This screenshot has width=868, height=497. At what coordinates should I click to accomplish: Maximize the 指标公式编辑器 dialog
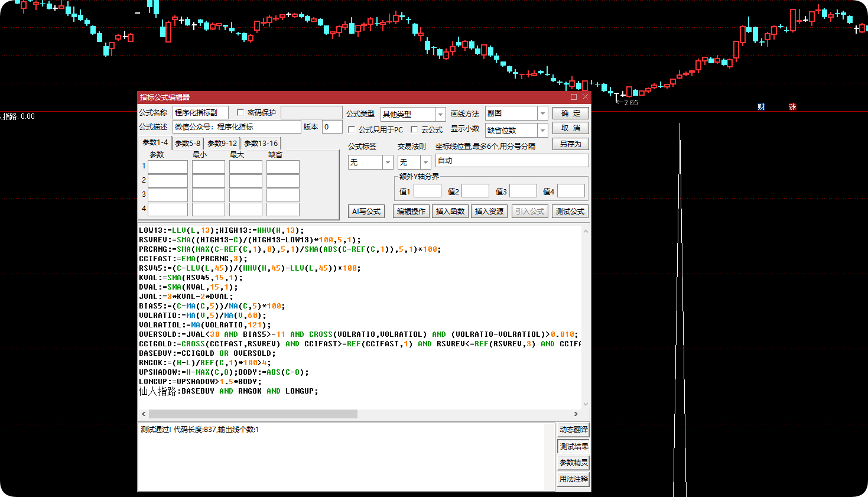click(574, 97)
